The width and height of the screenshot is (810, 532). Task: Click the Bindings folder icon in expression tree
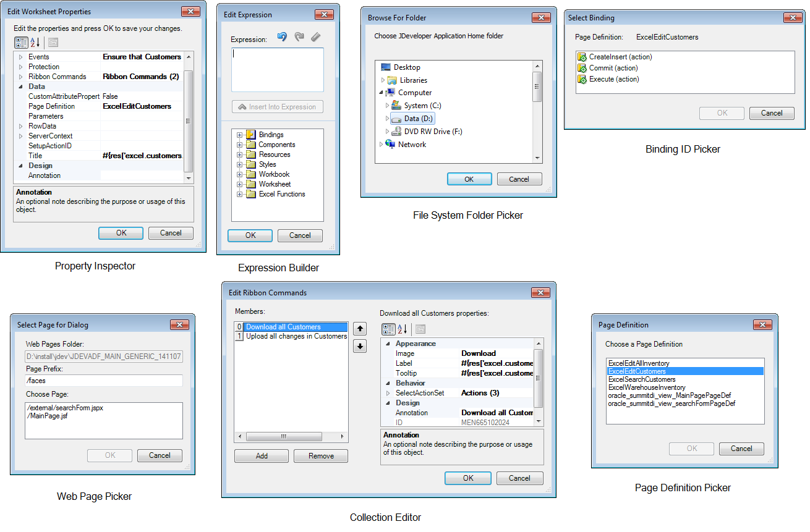coord(250,135)
